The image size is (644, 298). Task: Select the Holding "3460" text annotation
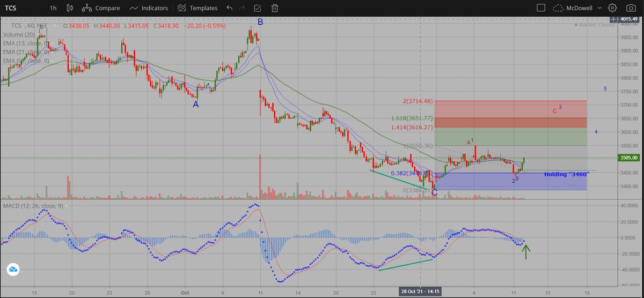567,175
